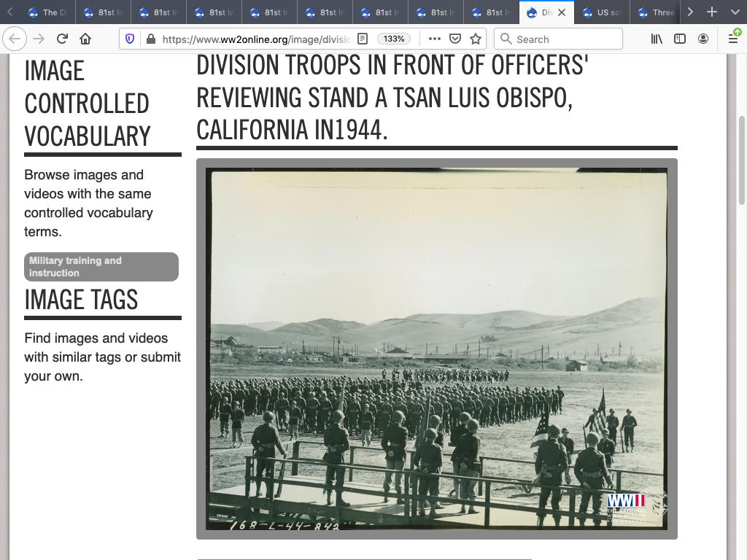List all tabs dropdown arrow
The width and height of the screenshot is (747, 560).
click(734, 12)
